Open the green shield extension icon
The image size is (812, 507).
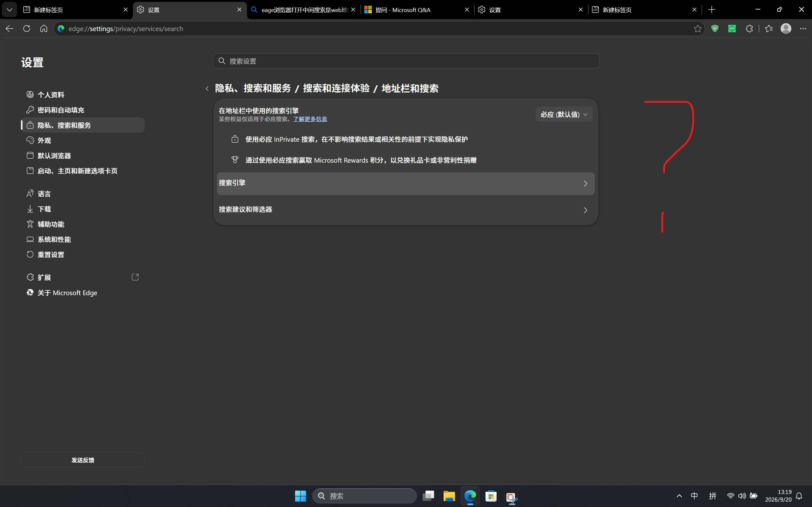pos(715,29)
